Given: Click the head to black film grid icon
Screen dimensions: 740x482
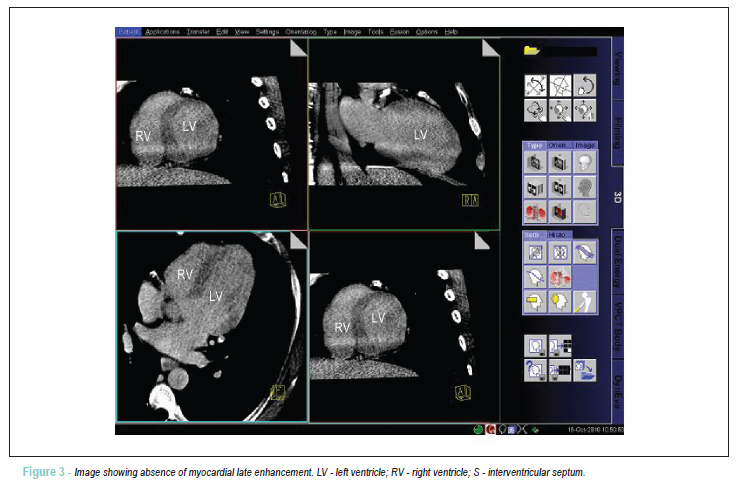Looking at the screenshot, I should pyautogui.click(x=560, y=371).
